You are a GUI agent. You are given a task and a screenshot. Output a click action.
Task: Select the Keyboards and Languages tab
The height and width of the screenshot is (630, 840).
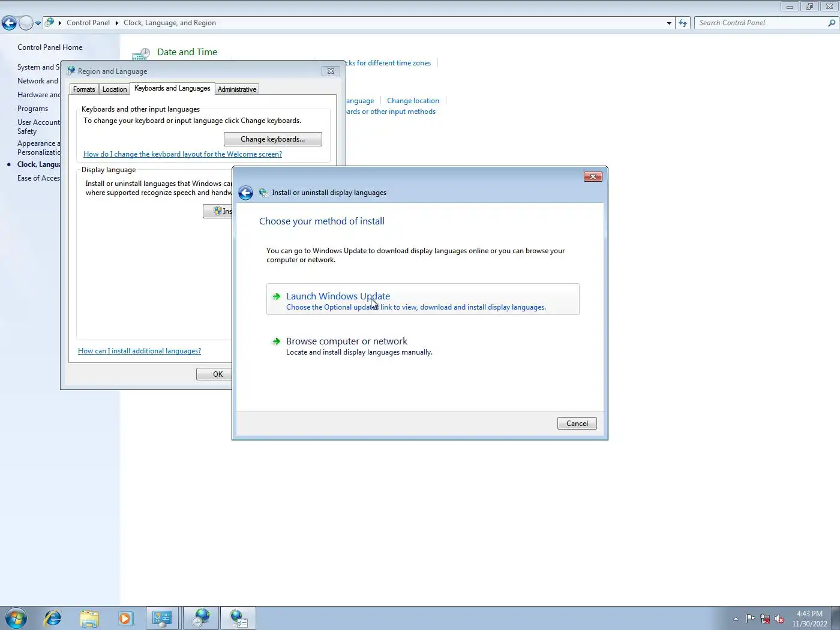pyautogui.click(x=172, y=88)
